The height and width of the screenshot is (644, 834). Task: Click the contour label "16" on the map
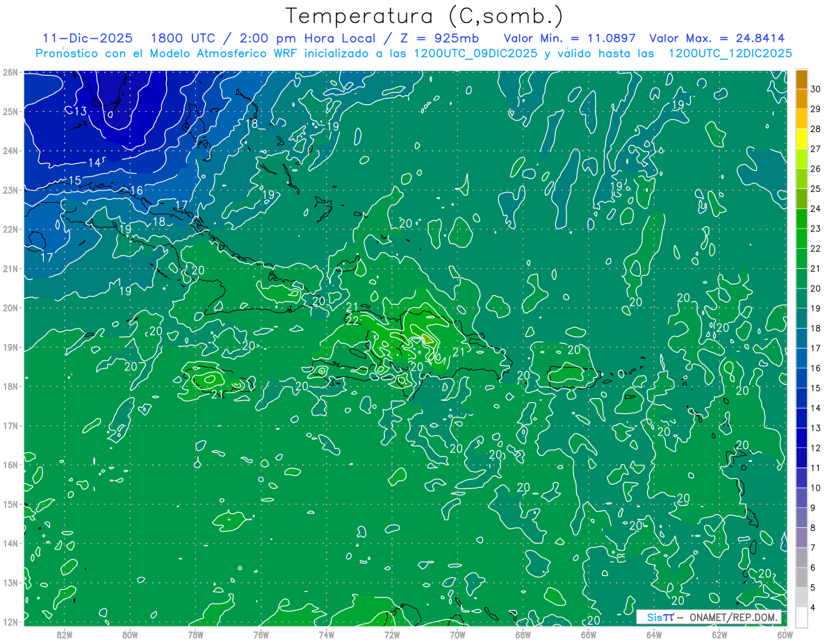pyautogui.click(x=137, y=190)
